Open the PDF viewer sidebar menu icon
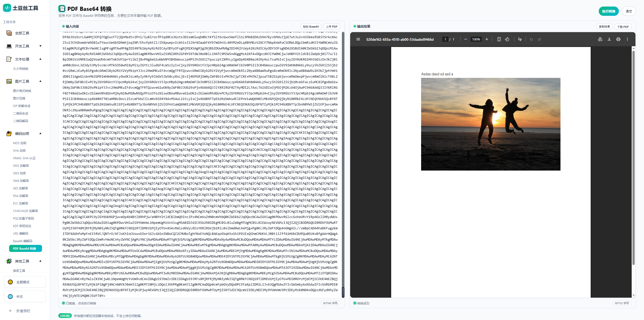Screen dimensions: 644x320 (x=358, y=39)
